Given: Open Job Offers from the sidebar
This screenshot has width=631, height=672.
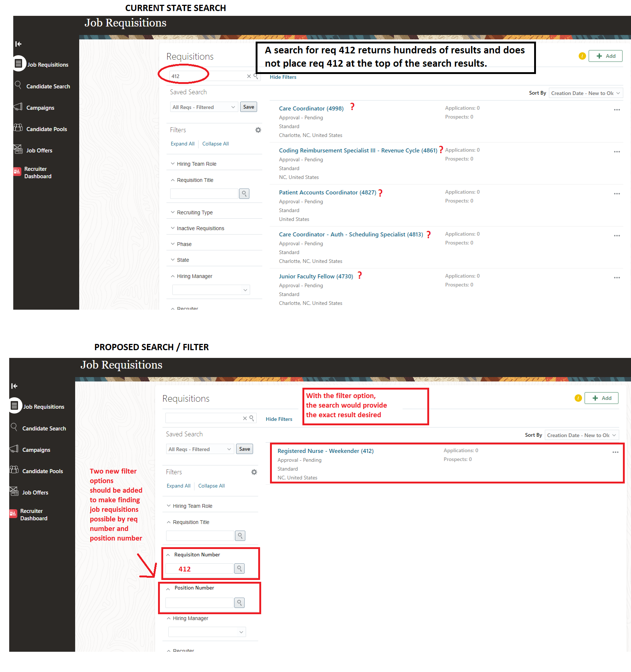Looking at the screenshot, I should tap(39, 150).
